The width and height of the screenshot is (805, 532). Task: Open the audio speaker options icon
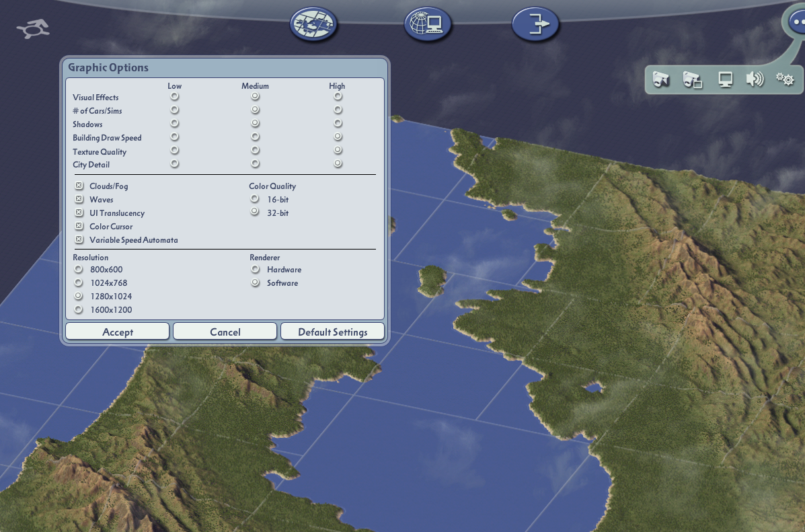click(755, 79)
